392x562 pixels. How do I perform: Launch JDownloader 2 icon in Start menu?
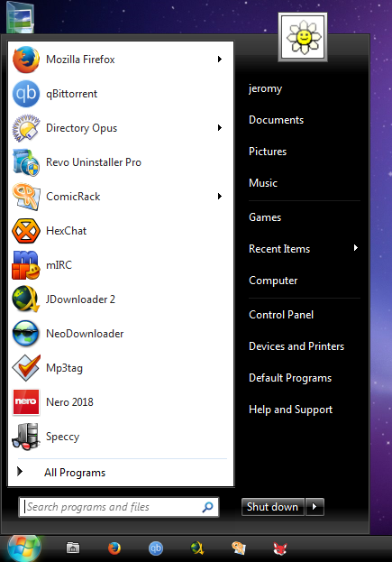point(26,299)
